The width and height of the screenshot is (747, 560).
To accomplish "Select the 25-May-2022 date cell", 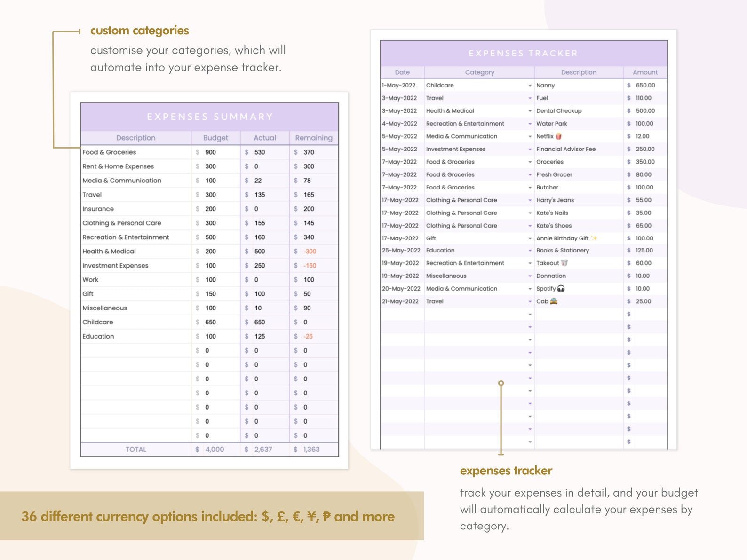I will pyautogui.click(x=403, y=251).
